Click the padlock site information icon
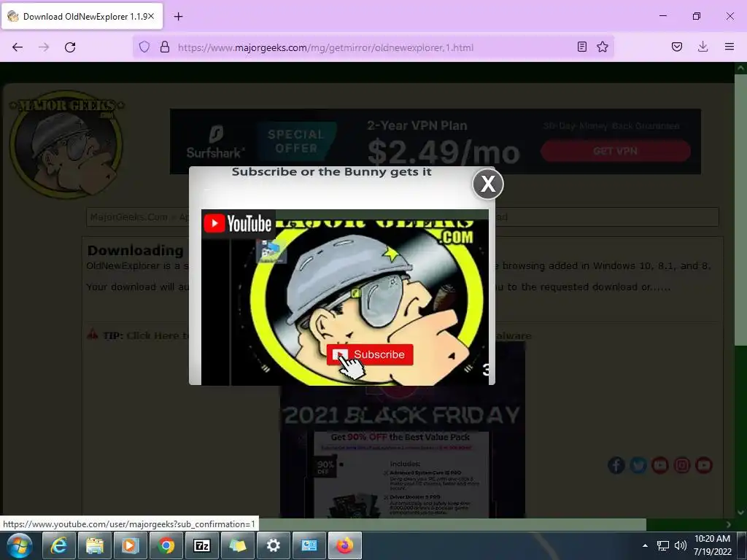Screen dimensions: 747x560 coord(165,47)
